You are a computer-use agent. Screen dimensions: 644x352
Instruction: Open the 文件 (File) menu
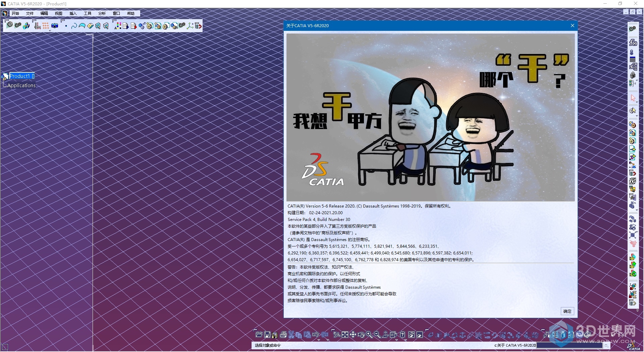(x=30, y=13)
